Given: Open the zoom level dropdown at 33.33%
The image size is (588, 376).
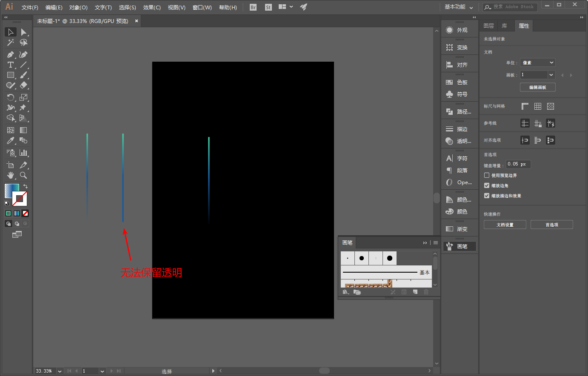Looking at the screenshot, I should point(60,371).
